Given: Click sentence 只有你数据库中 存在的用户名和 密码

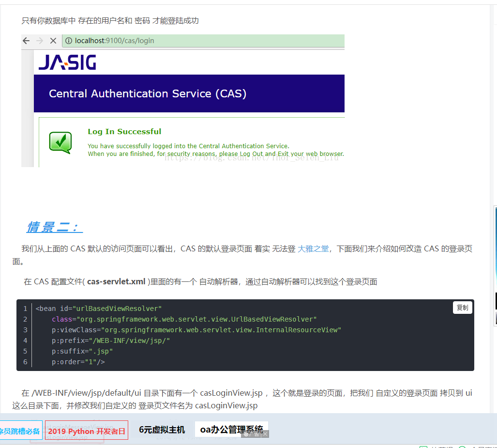Looking at the screenshot, I should pos(110,21).
